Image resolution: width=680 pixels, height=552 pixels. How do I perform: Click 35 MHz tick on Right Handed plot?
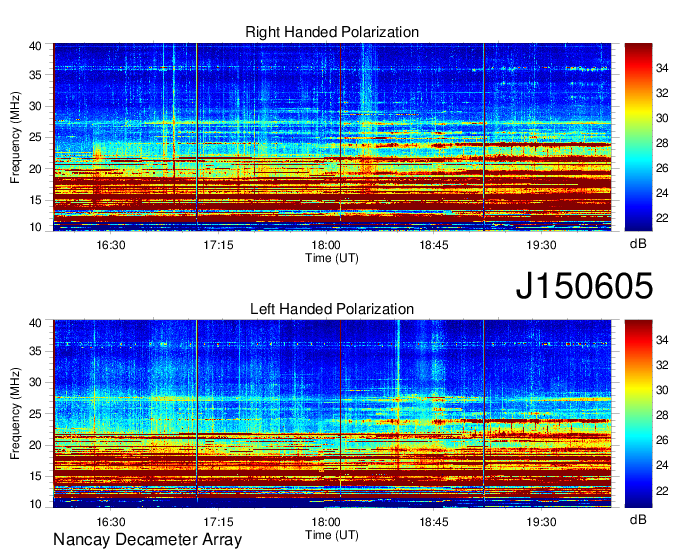(x=35, y=75)
